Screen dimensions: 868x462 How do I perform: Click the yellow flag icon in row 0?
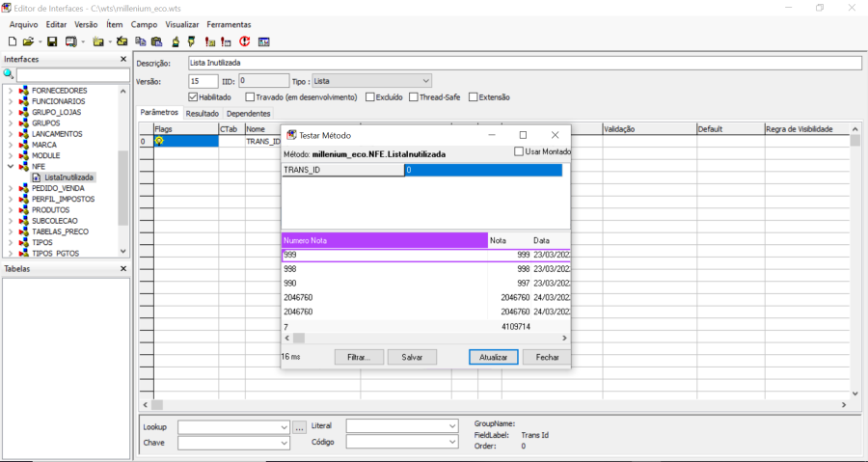tap(159, 141)
